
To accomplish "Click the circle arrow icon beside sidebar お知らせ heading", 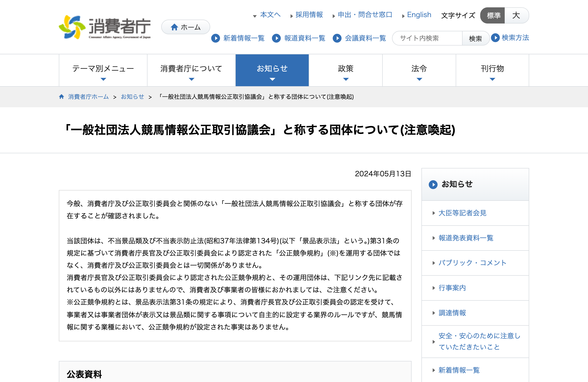I will click(433, 184).
